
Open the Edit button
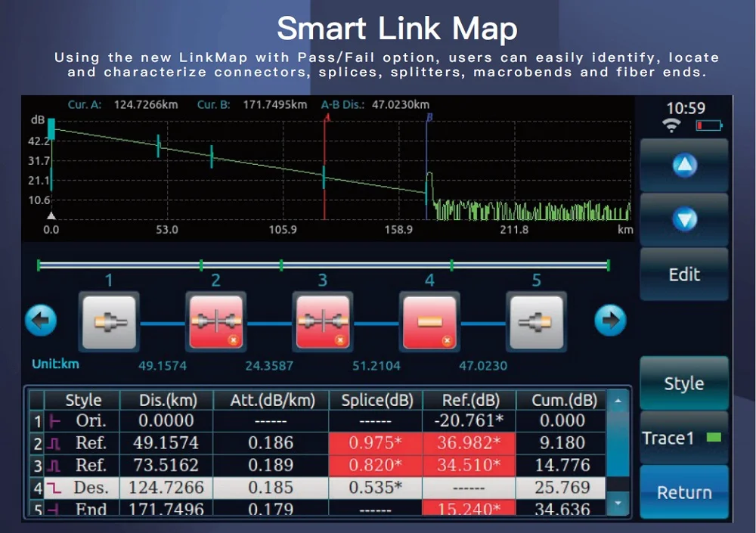click(x=684, y=274)
